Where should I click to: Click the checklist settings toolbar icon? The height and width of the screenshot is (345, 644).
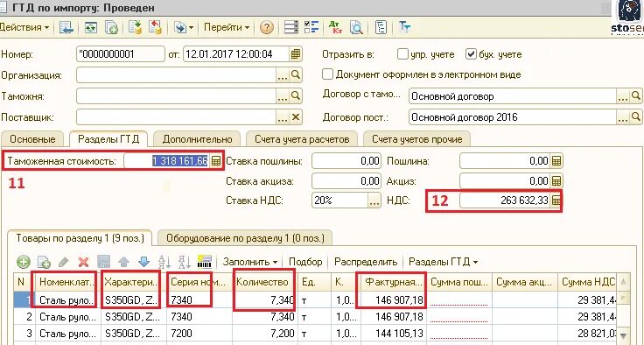click(312, 27)
